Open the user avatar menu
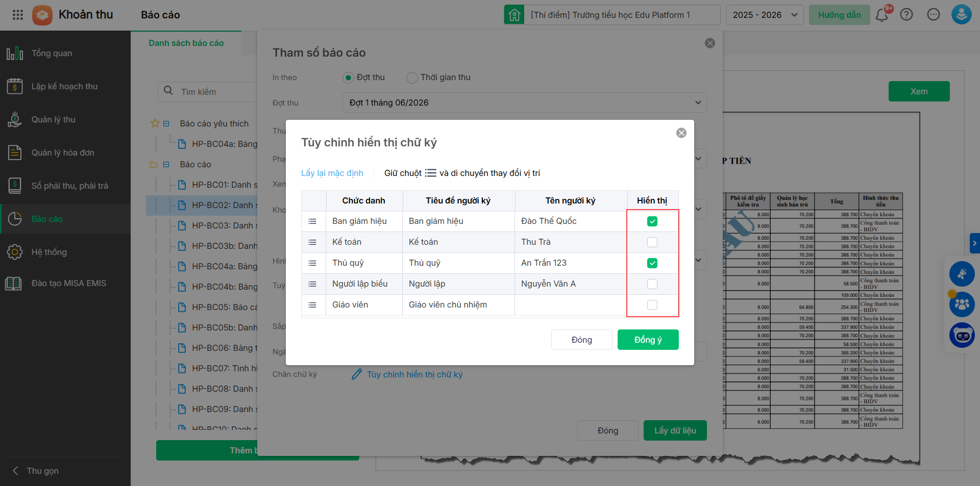The image size is (980, 486). click(961, 15)
